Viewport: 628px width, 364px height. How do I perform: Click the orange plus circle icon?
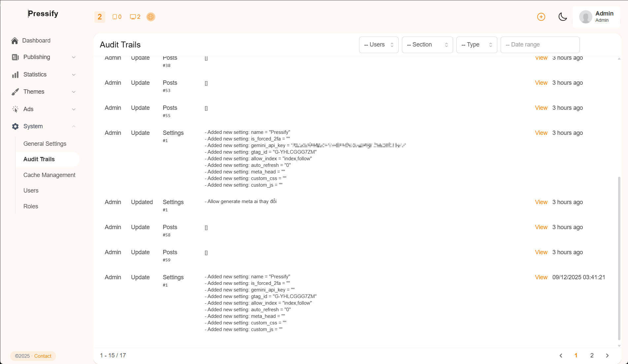coord(541,17)
